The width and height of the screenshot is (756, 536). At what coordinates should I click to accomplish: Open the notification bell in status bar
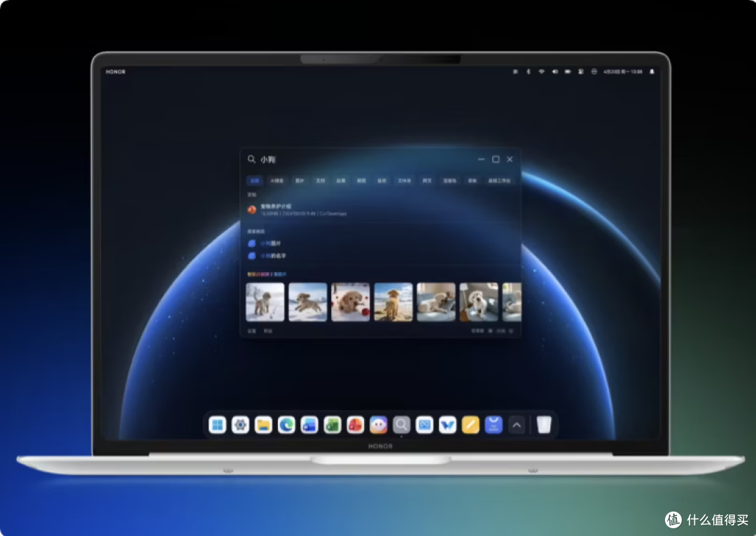pos(652,71)
